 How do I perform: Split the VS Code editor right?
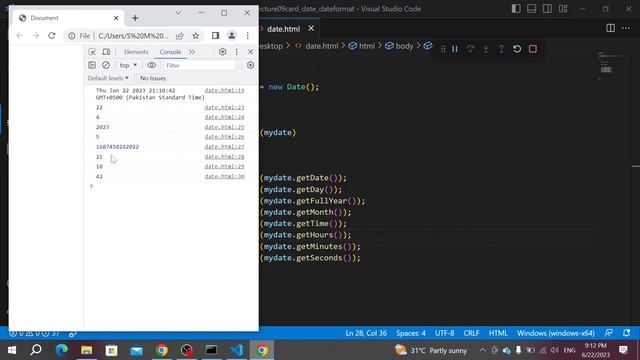click(611, 28)
